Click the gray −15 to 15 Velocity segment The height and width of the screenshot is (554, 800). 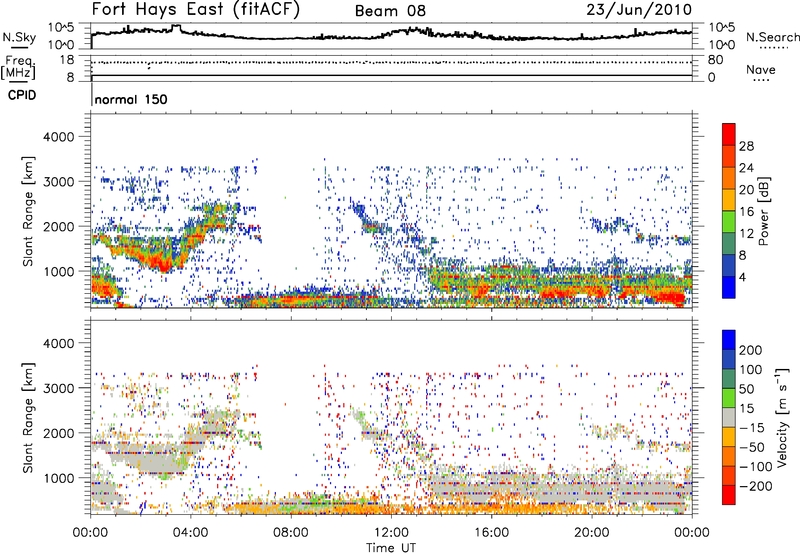(729, 417)
